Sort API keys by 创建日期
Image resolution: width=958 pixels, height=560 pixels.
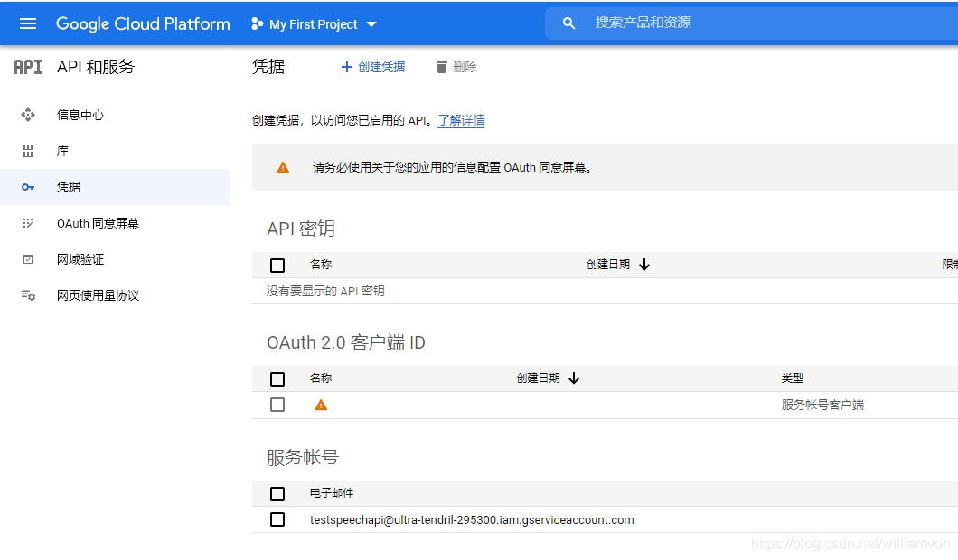point(608,265)
